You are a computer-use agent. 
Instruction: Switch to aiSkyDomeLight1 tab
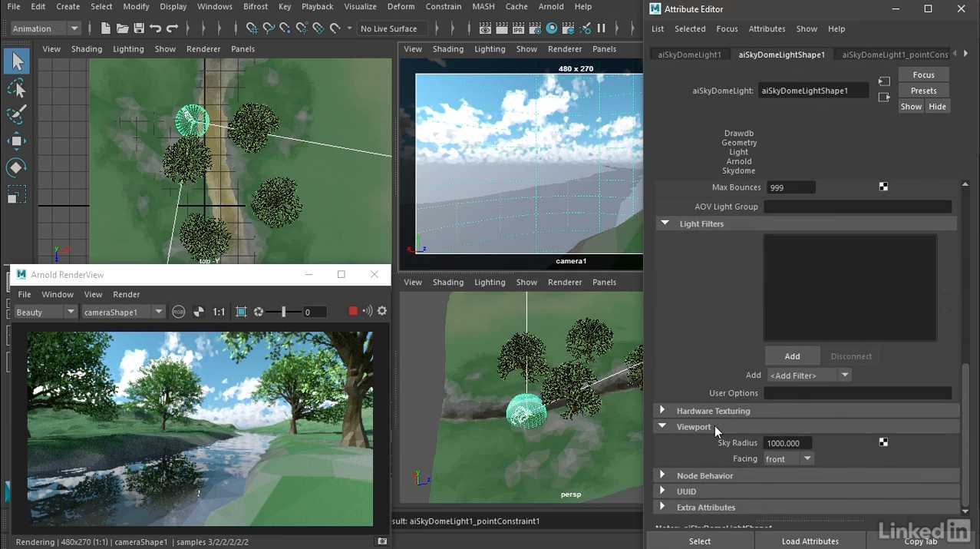pyautogui.click(x=689, y=55)
